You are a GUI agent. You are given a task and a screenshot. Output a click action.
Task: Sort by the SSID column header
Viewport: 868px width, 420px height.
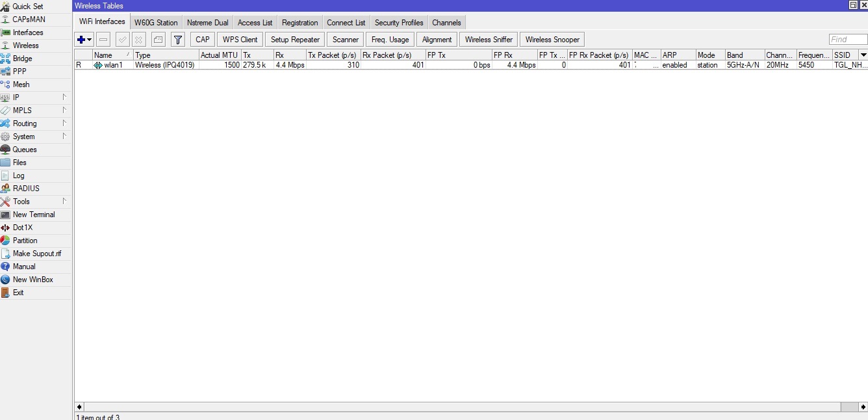click(845, 55)
